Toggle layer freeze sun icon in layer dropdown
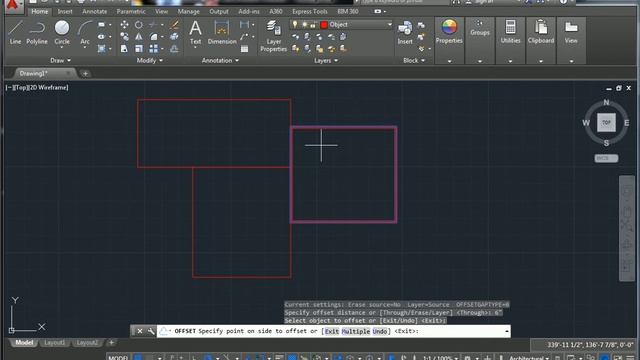The width and height of the screenshot is (640, 360). click(x=304, y=25)
